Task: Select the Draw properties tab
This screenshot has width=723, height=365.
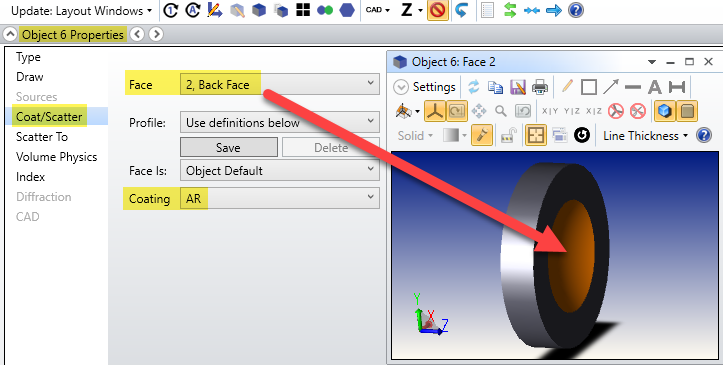Action: (x=30, y=77)
